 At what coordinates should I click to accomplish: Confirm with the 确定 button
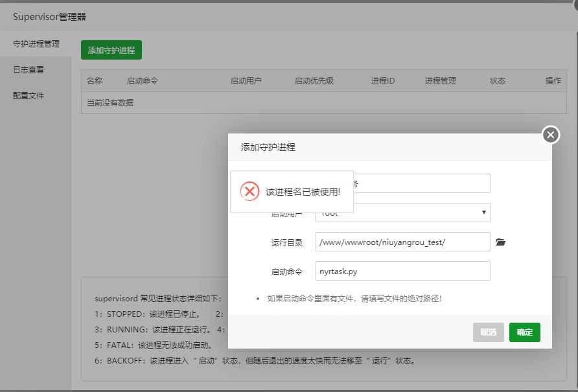click(525, 332)
